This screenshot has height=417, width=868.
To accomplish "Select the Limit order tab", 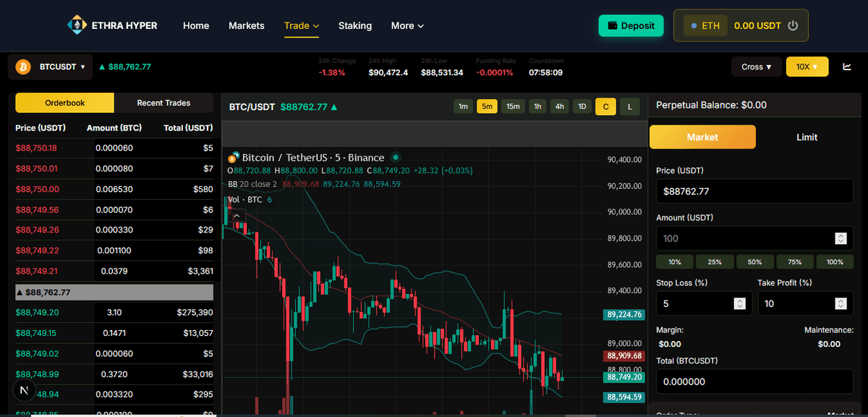I will pyautogui.click(x=807, y=137).
